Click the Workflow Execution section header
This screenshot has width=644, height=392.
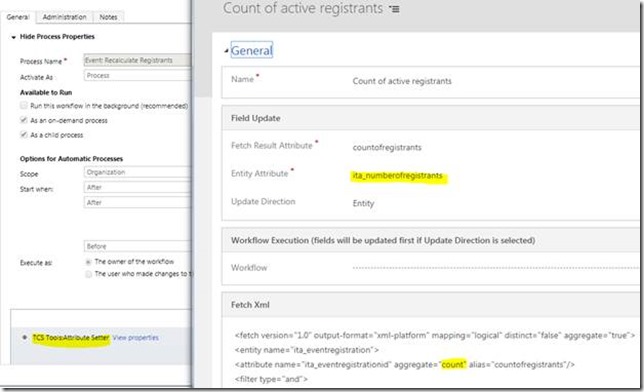point(430,240)
